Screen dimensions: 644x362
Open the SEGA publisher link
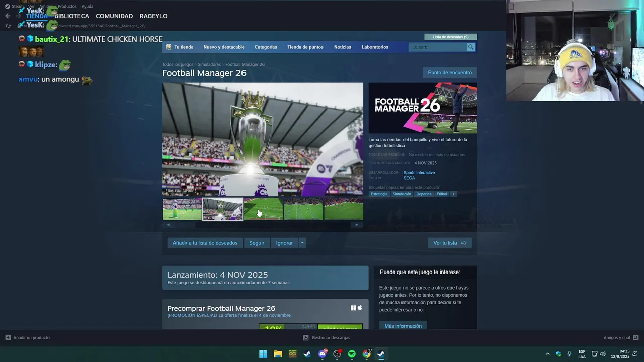(409, 178)
